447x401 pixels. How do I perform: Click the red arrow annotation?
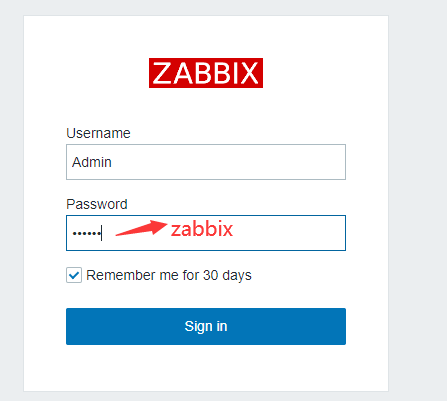pos(141,228)
